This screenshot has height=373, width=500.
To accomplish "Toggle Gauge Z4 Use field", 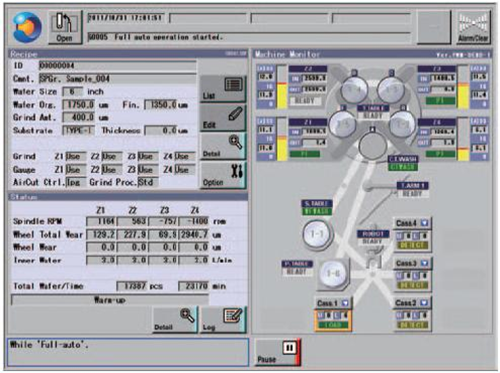I will [184, 170].
